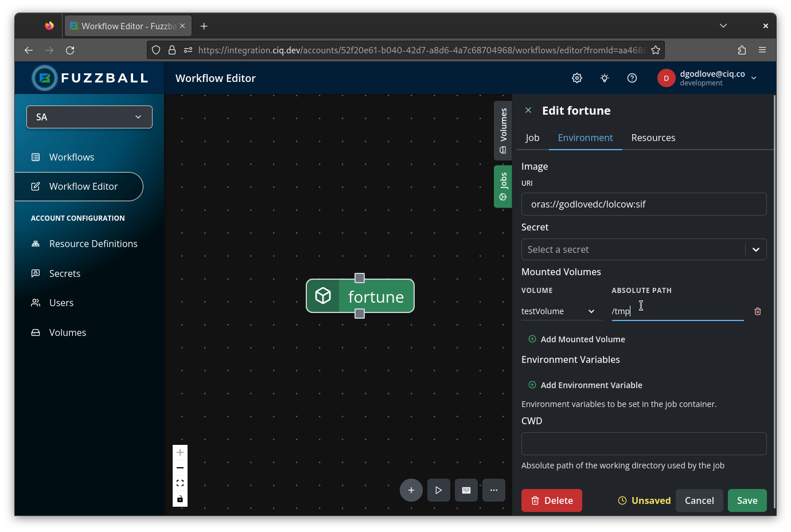Go back in browser
791x532 pixels.
29,50
